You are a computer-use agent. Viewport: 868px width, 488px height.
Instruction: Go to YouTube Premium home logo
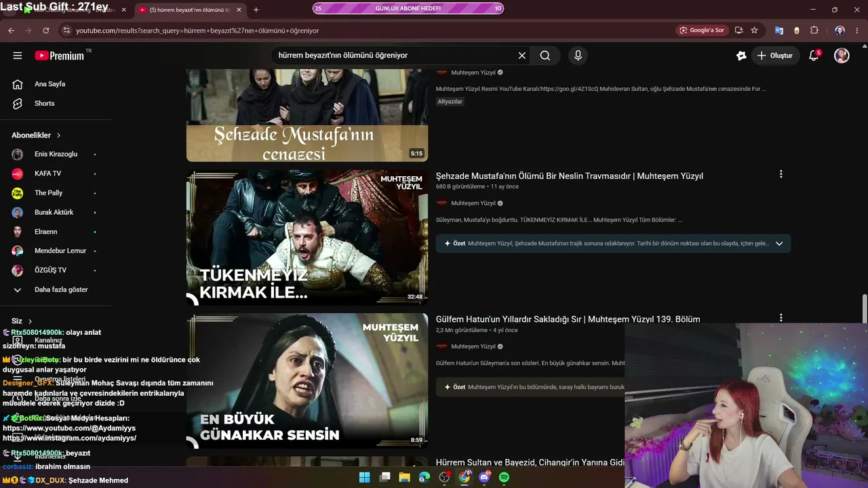click(x=60, y=56)
